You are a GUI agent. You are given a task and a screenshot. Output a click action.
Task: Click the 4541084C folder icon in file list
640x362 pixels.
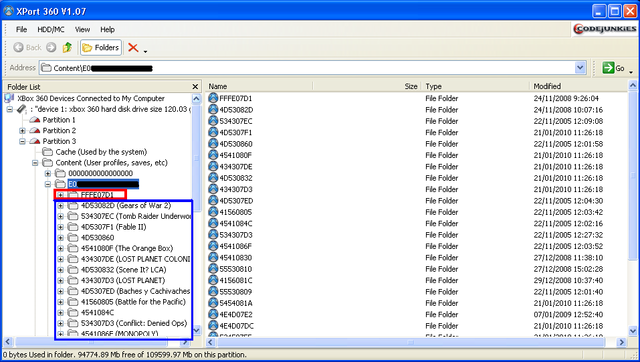tap(213, 223)
